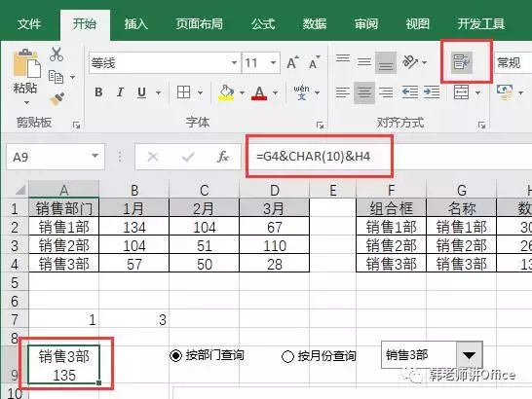Toggle Wrap Text button

(462, 62)
